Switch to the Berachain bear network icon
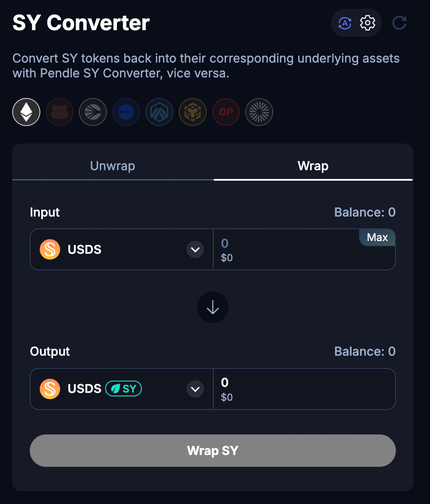 (x=60, y=112)
